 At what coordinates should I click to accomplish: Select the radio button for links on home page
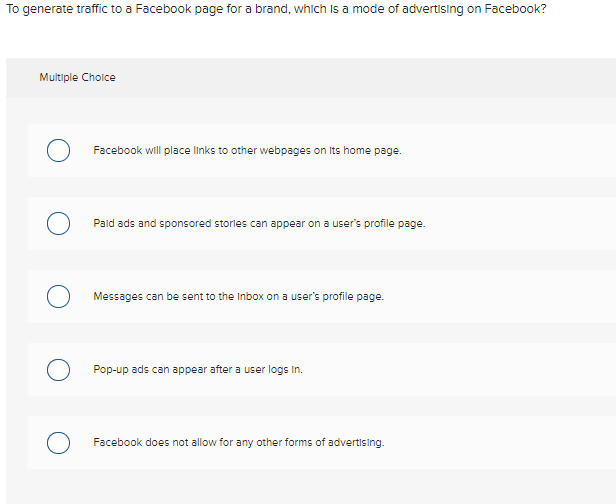tap(58, 151)
